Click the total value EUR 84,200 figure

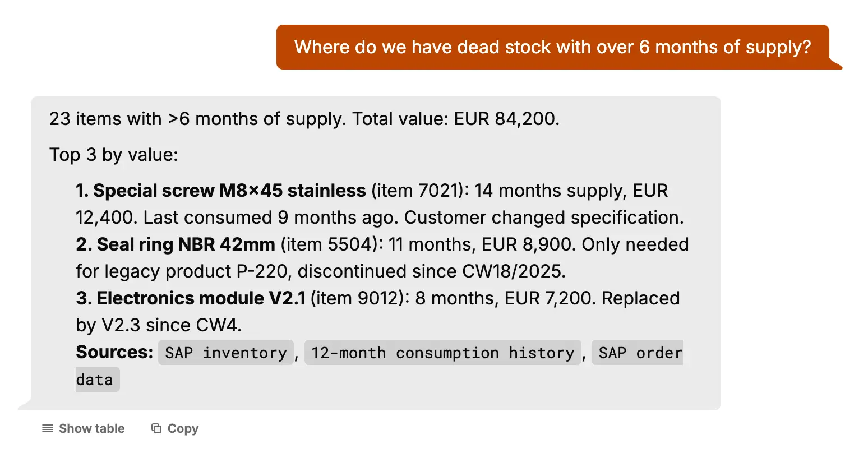(506, 119)
